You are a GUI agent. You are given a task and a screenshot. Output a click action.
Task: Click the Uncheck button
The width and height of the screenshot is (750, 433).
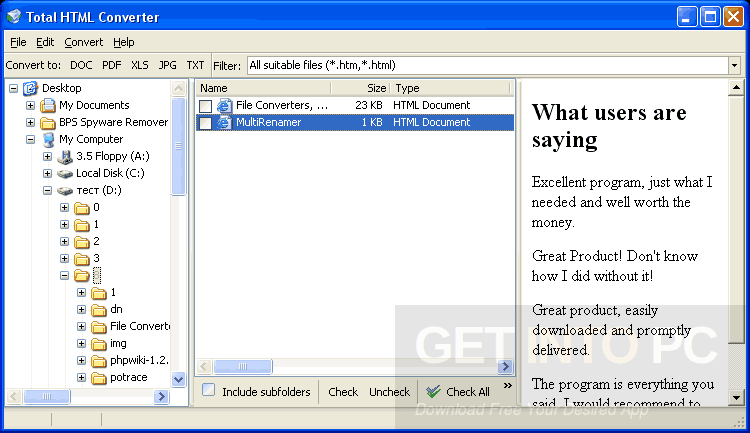(389, 392)
